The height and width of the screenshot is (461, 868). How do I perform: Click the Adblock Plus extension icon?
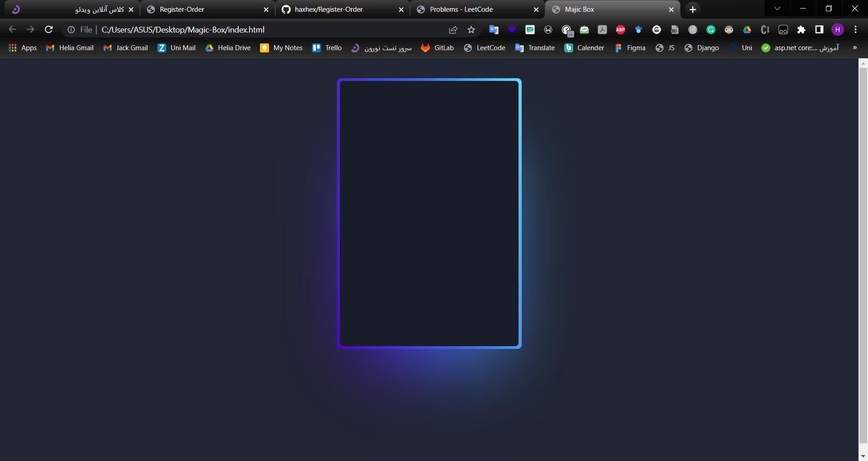620,29
